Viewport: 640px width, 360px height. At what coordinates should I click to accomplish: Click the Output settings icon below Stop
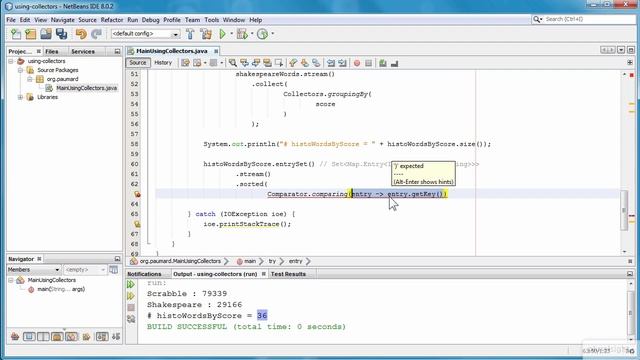[131, 319]
